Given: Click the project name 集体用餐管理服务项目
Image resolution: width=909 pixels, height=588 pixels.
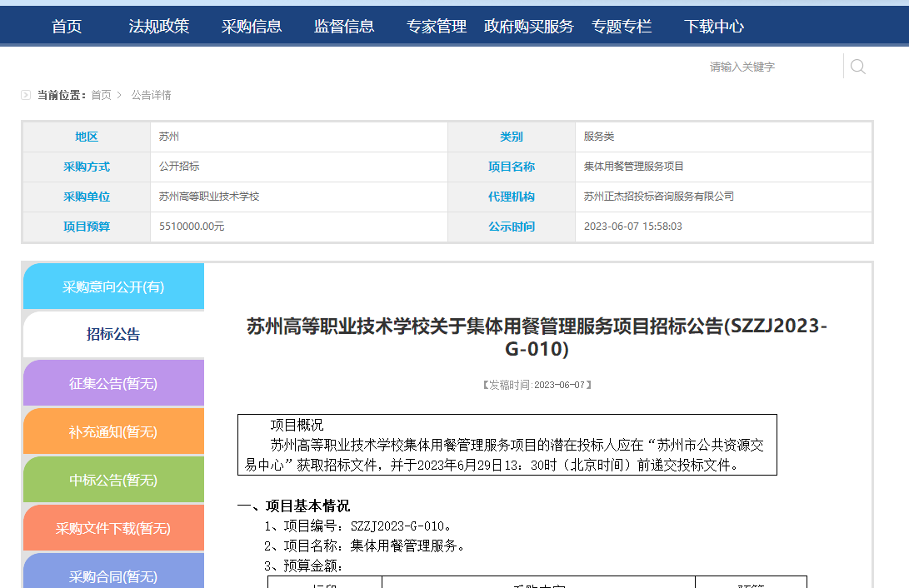Looking at the screenshot, I should click(633, 167).
